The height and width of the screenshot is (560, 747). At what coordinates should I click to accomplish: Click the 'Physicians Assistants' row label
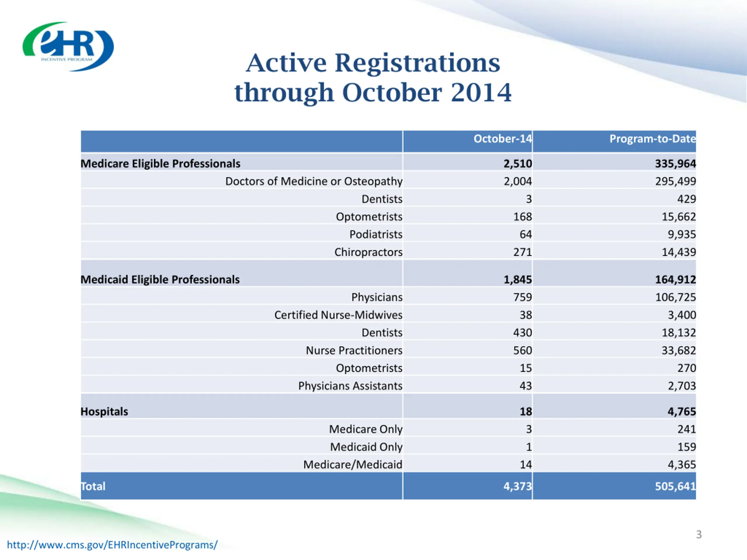(x=350, y=386)
